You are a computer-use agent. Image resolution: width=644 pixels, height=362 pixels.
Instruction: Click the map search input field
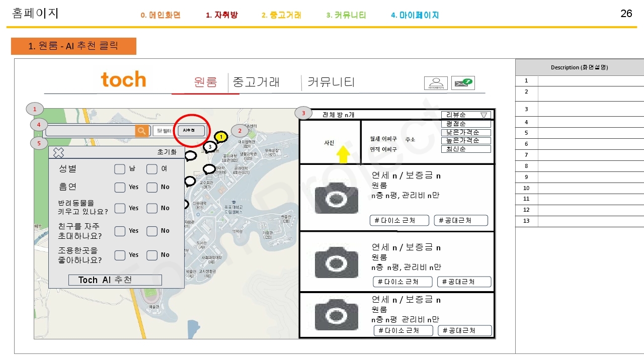pos(91,131)
